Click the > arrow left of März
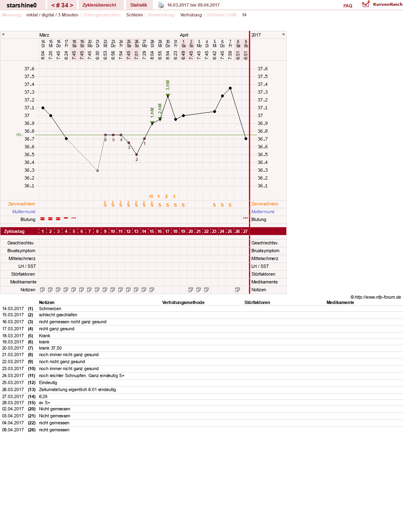 point(3,35)
